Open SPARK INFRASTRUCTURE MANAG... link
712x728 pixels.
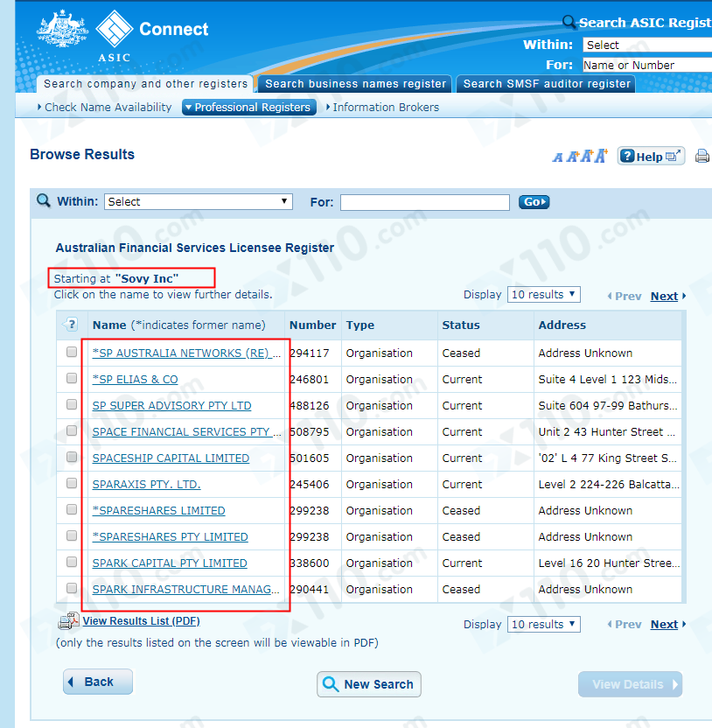click(185, 589)
